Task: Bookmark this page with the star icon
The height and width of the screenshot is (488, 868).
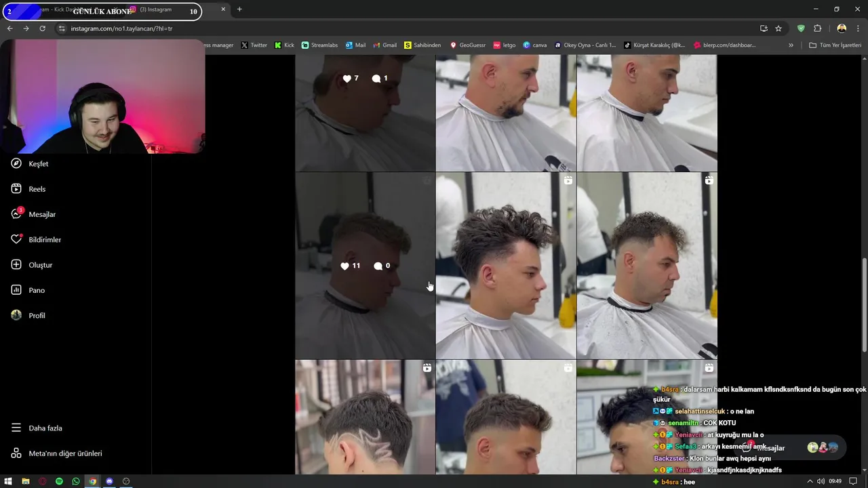Action: (x=778, y=28)
